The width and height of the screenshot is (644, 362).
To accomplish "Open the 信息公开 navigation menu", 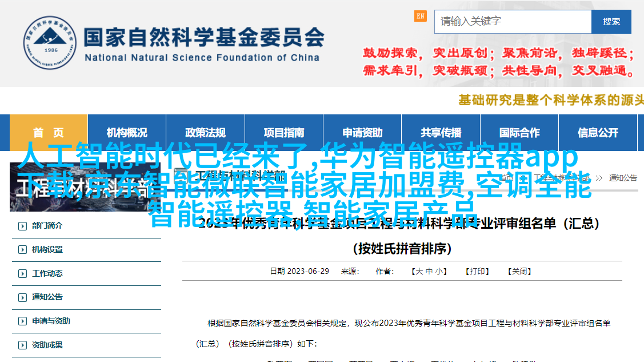I will [x=598, y=132].
